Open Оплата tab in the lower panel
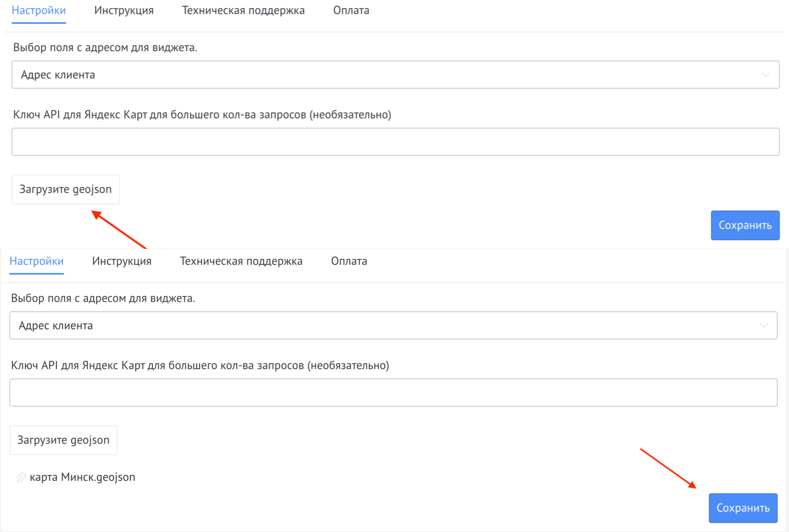789x532 pixels. click(x=349, y=261)
